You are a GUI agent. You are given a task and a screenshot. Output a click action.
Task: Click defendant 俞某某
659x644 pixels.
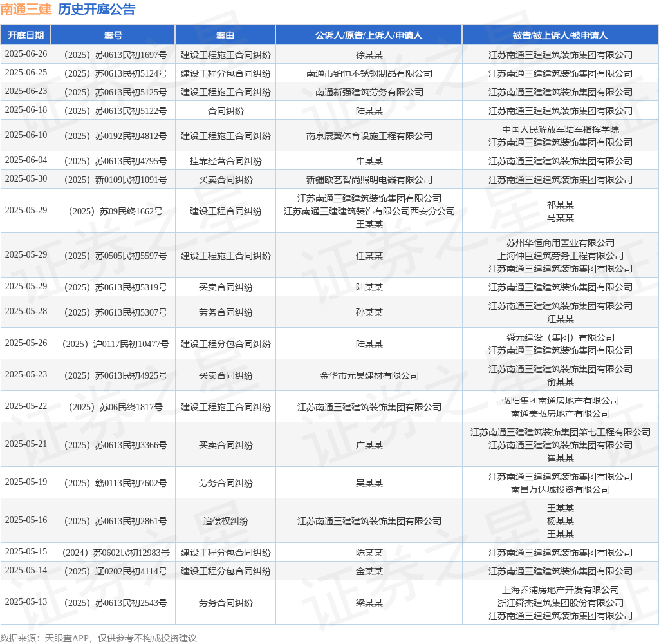point(561,381)
